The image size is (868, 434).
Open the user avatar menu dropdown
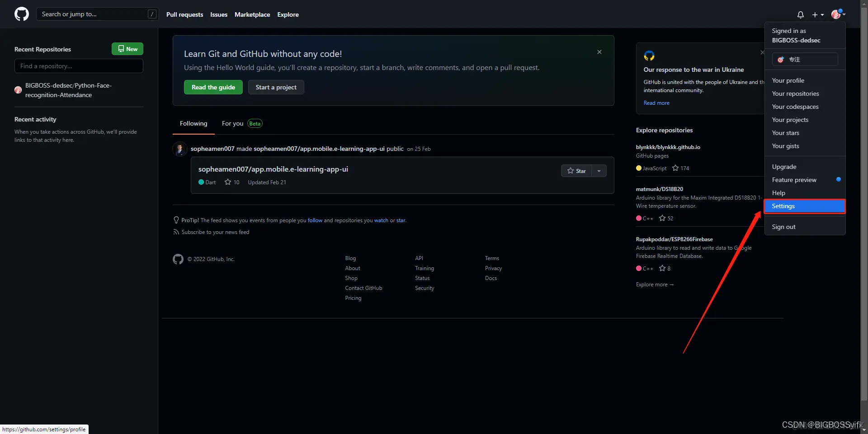pyautogui.click(x=838, y=14)
